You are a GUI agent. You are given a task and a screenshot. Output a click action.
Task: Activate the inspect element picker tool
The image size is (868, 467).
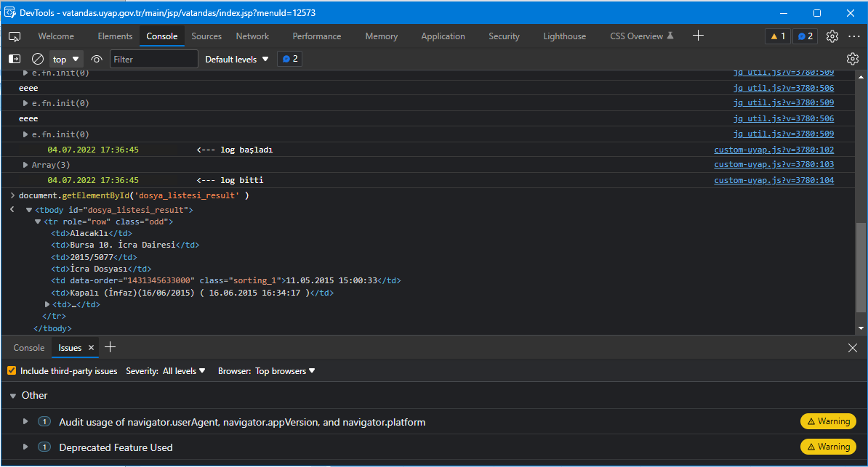point(14,36)
